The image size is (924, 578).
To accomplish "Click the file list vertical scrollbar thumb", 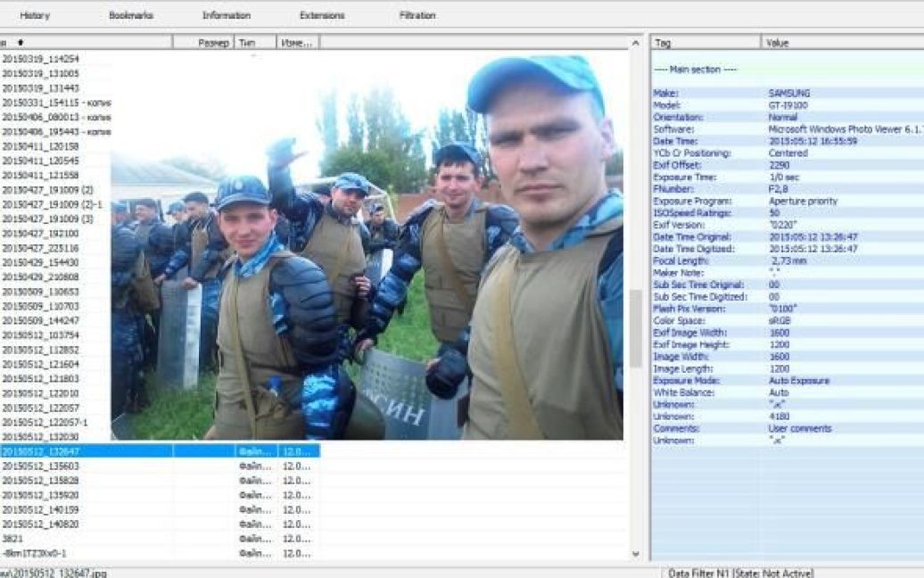I will click(x=635, y=327).
